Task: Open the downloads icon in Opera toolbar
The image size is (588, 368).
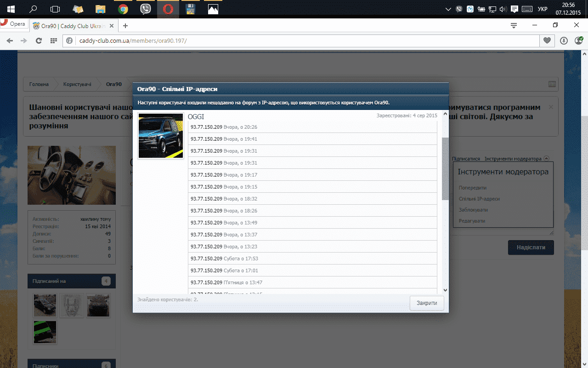Action: point(564,40)
